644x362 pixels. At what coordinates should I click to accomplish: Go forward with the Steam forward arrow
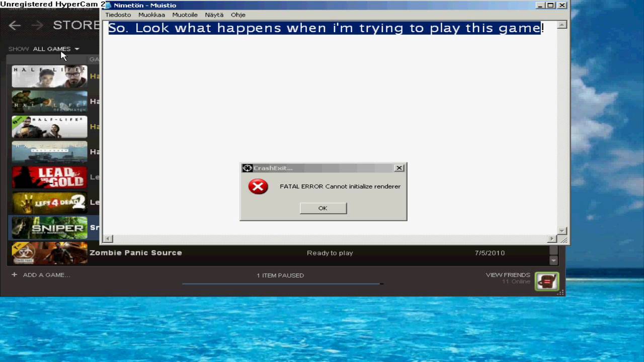click(x=37, y=25)
